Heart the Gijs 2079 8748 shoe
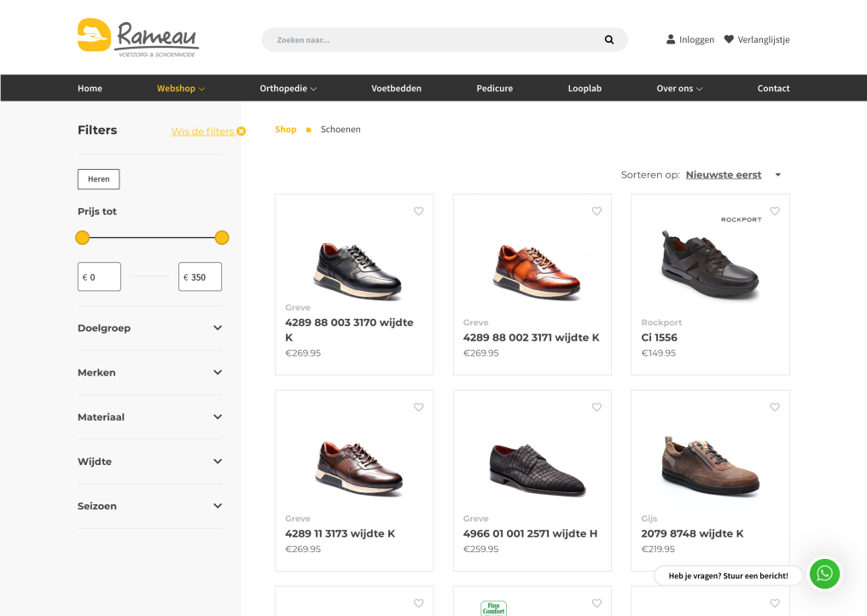Viewport: 867px width, 616px height. pos(775,408)
